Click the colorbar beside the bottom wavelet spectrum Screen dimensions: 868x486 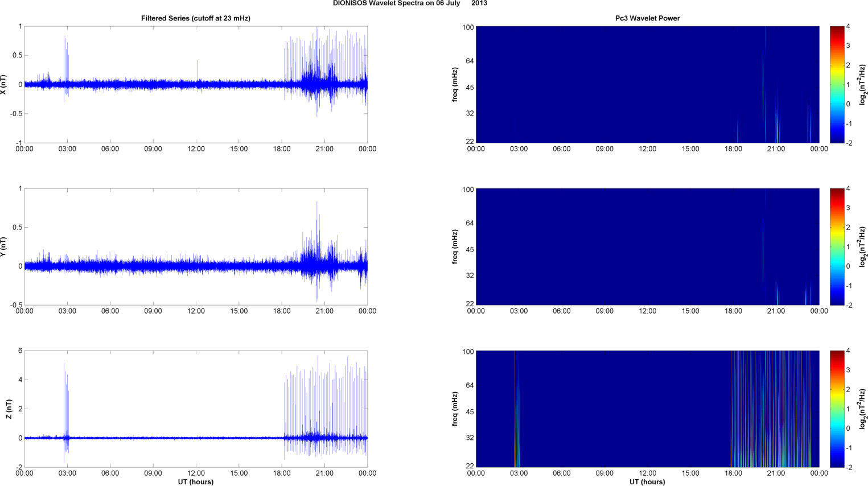(837, 409)
